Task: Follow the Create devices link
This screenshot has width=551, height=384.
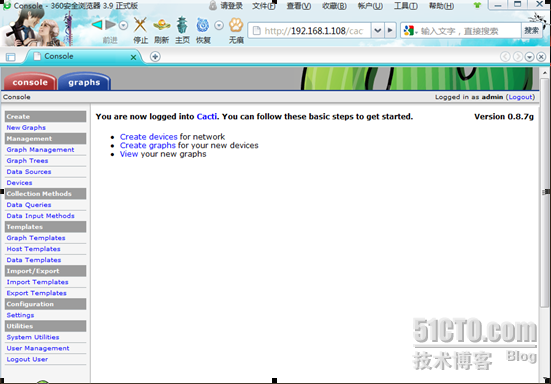Action: pyautogui.click(x=149, y=137)
